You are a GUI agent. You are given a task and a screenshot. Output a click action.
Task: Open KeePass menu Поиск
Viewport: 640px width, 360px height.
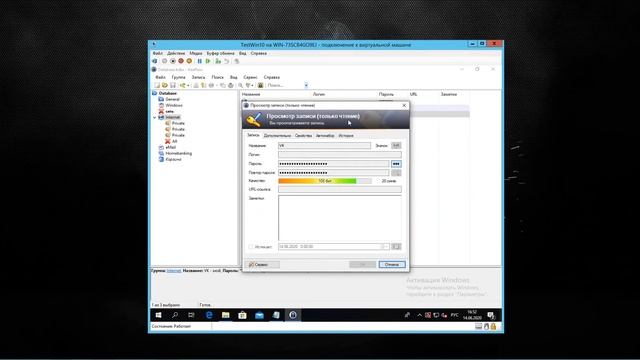(x=218, y=77)
